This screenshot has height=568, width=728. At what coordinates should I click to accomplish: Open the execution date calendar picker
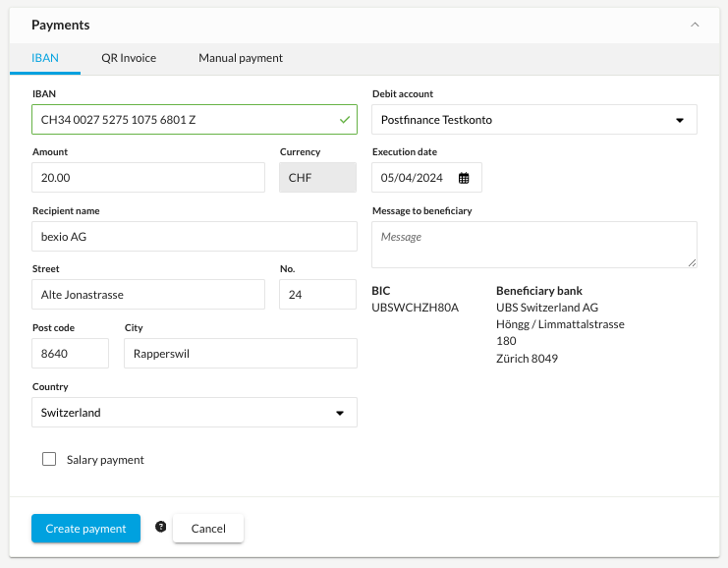click(464, 178)
